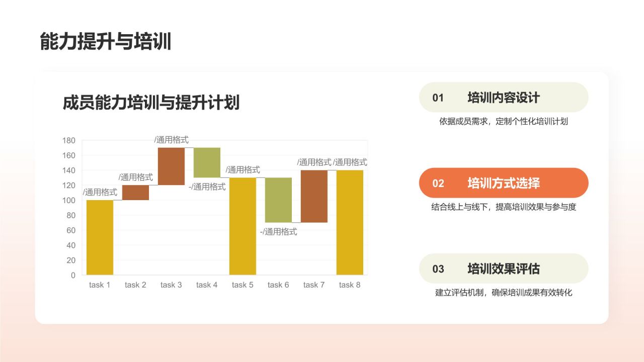Image resolution: width=644 pixels, height=362 pixels.
Task: Click the text 结合线上与线下，提高培训效果与参与度
Action: click(x=503, y=207)
